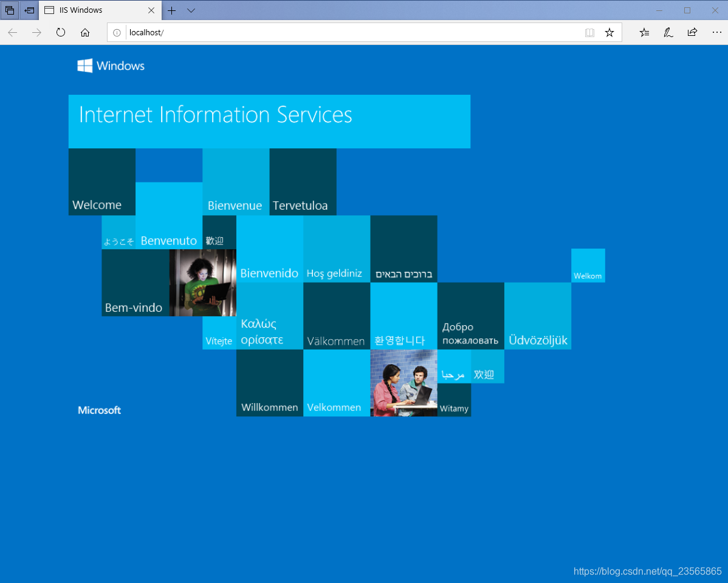The height and width of the screenshot is (583, 728).
Task: Click the Welcome tile
Action: [102, 182]
